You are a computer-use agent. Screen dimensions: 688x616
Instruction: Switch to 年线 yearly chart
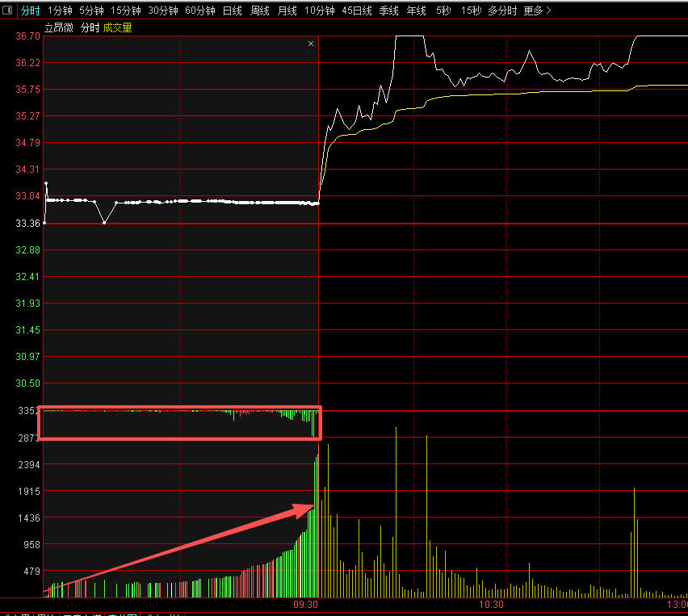click(416, 10)
